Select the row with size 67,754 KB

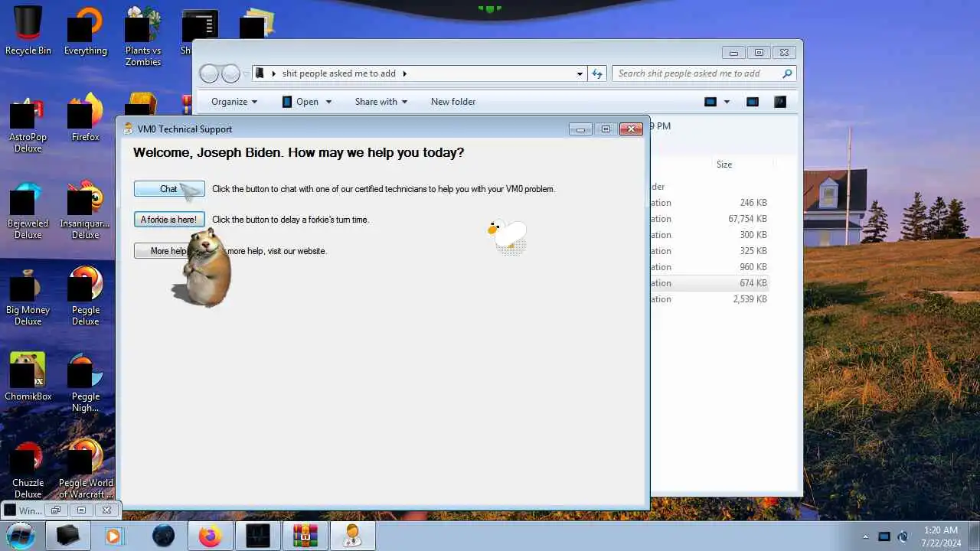click(708, 219)
